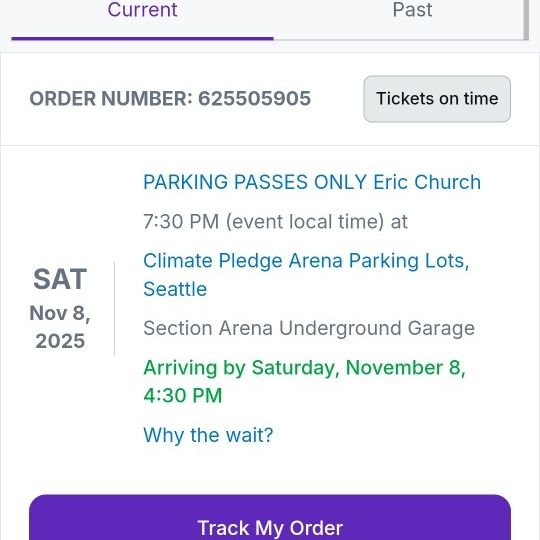The image size is (540, 540).
Task: Click the Nov 8, 2025 date text
Action: (x=60, y=327)
